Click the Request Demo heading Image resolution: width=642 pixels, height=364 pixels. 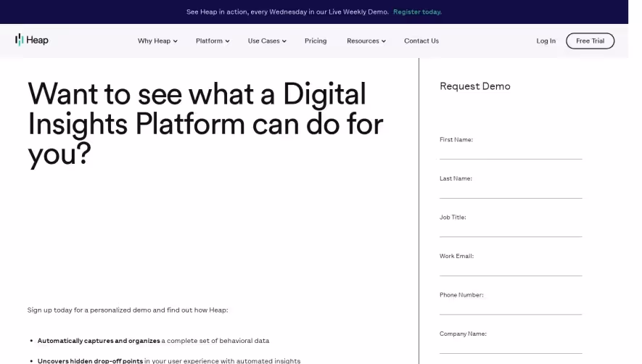(475, 86)
